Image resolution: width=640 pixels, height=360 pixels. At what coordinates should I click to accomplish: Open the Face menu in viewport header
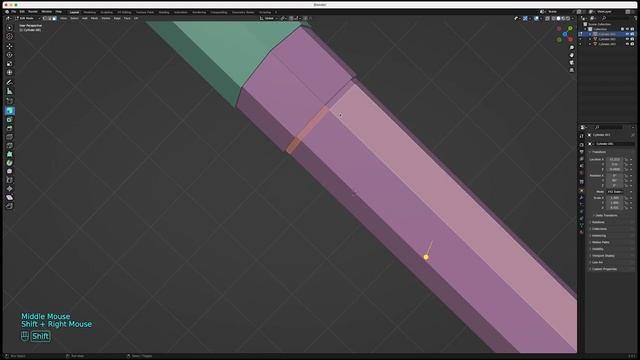click(x=127, y=18)
